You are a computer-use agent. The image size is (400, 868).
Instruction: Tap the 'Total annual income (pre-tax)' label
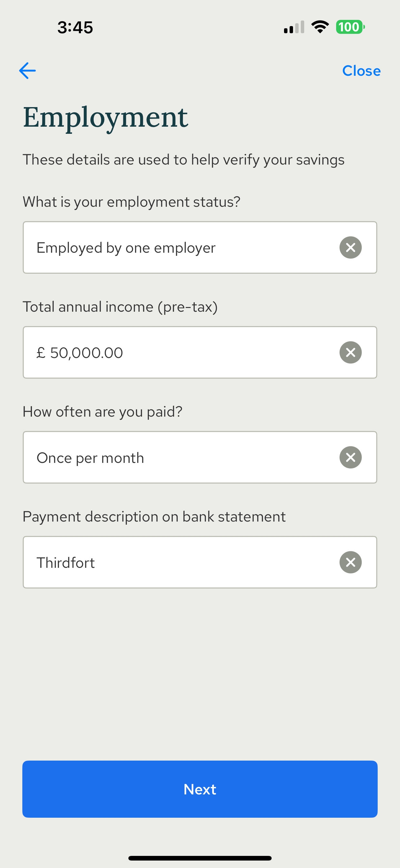pyautogui.click(x=120, y=307)
